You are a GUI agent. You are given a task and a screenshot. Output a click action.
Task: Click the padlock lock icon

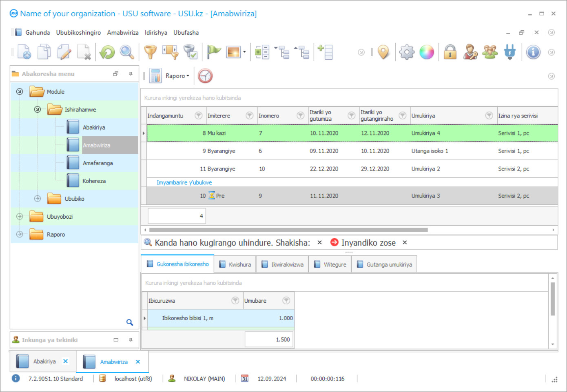pyautogui.click(x=450, y=52)
